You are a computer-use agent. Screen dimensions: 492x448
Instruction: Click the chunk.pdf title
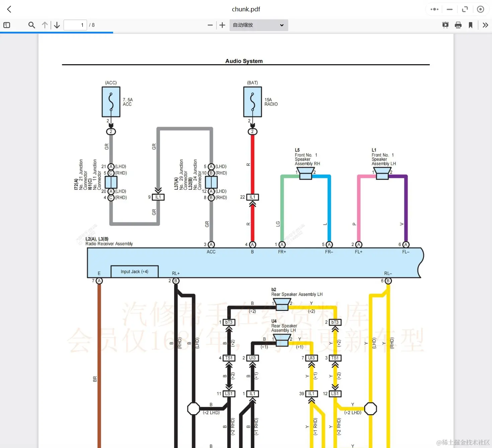[x=246, y=9]
